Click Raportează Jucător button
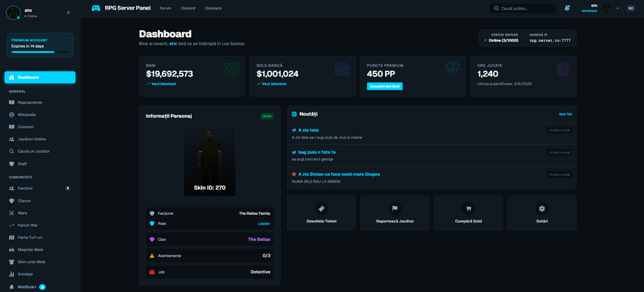Screen dimensions: 644x292 395,212
